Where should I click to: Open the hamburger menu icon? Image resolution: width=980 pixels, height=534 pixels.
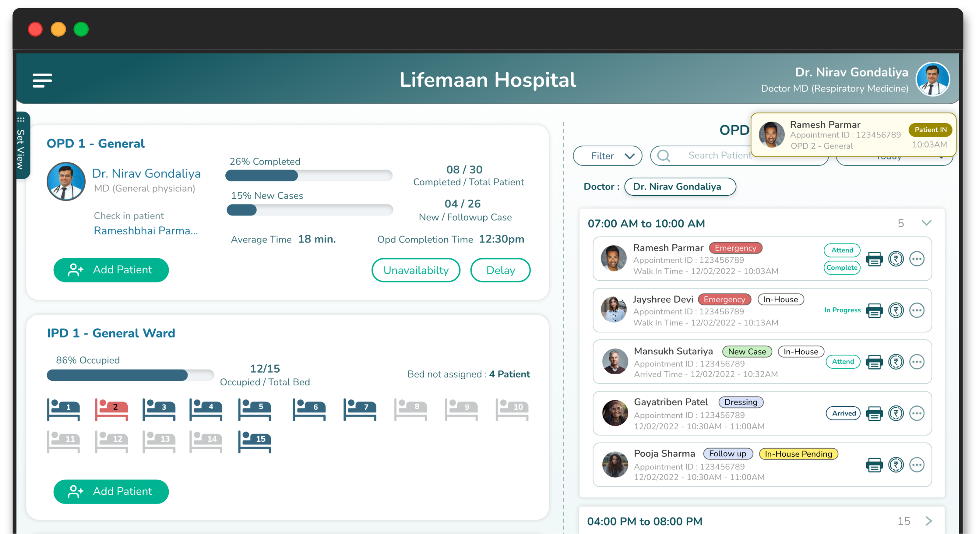(42, 80)
